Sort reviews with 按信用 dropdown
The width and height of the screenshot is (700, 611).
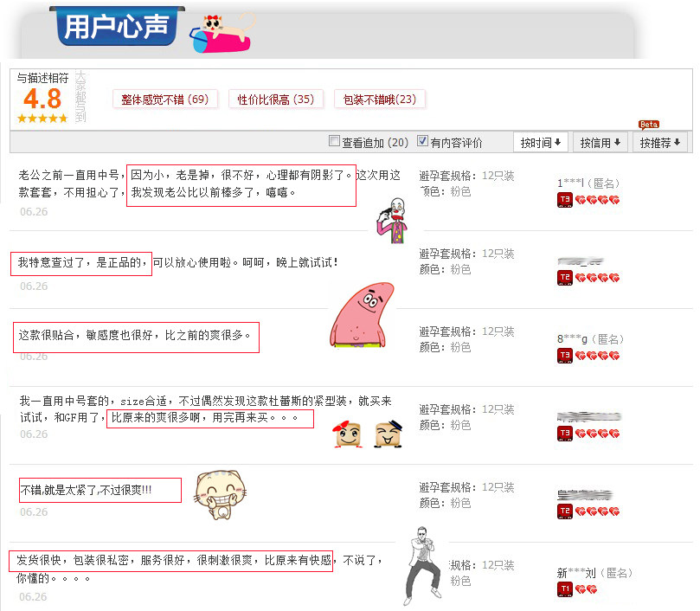click(600, 143)
